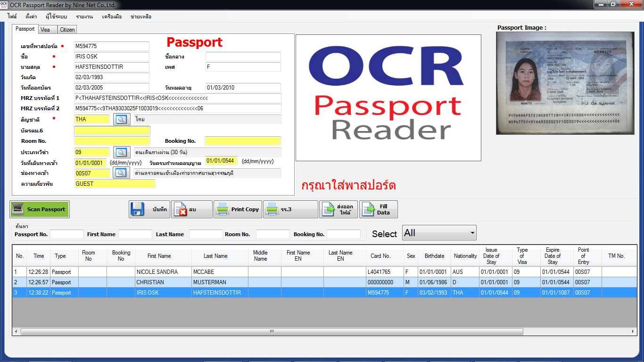Select the CHRISTIAN MUSTERMAN row
The height and width of the screenshot is (362, 644).
click(x=324, y=282)
